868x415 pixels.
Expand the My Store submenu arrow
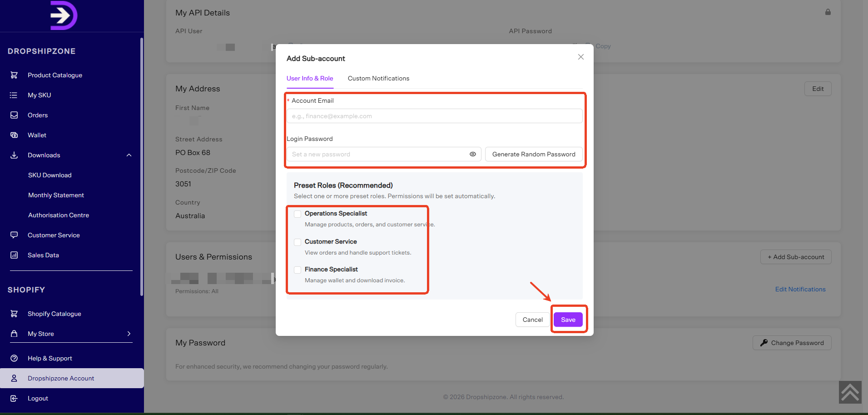(x=129, y=334)
